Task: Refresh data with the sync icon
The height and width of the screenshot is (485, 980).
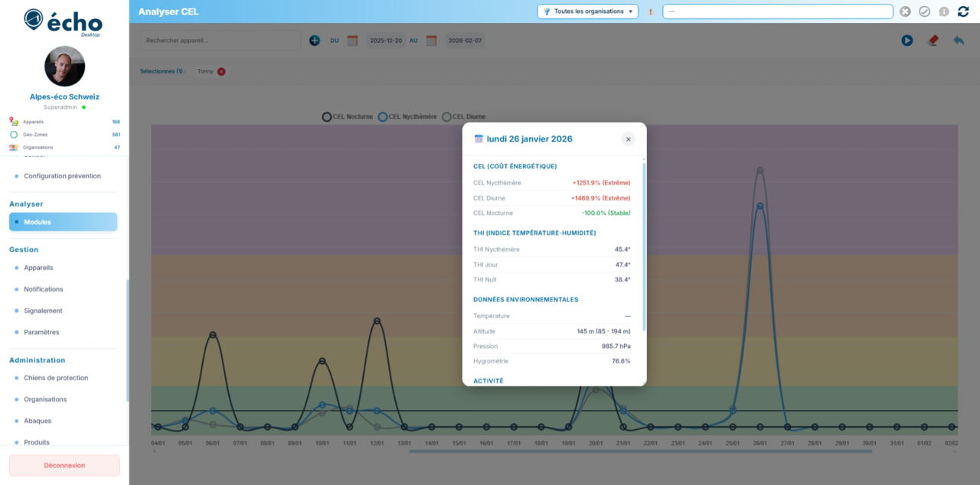Action: (x=962, y=11)
